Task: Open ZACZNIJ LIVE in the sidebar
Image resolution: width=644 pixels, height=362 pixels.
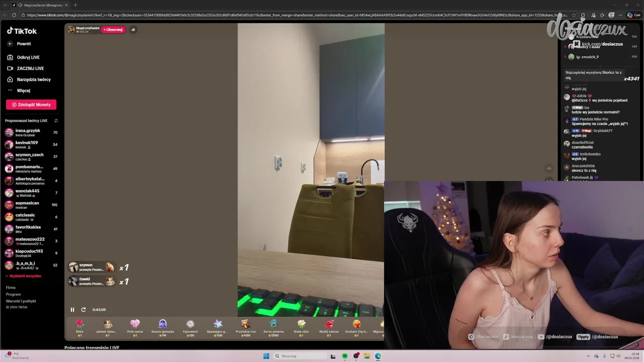Action: 25,68
